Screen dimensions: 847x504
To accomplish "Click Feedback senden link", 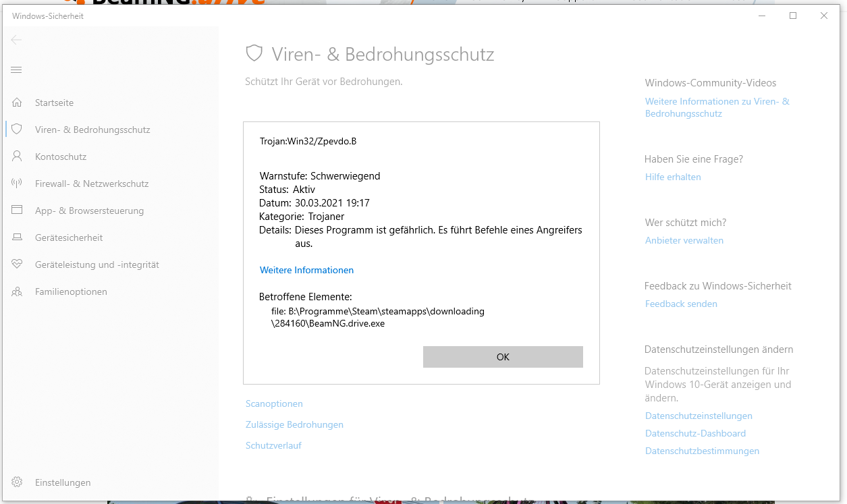I will point(681,304).
